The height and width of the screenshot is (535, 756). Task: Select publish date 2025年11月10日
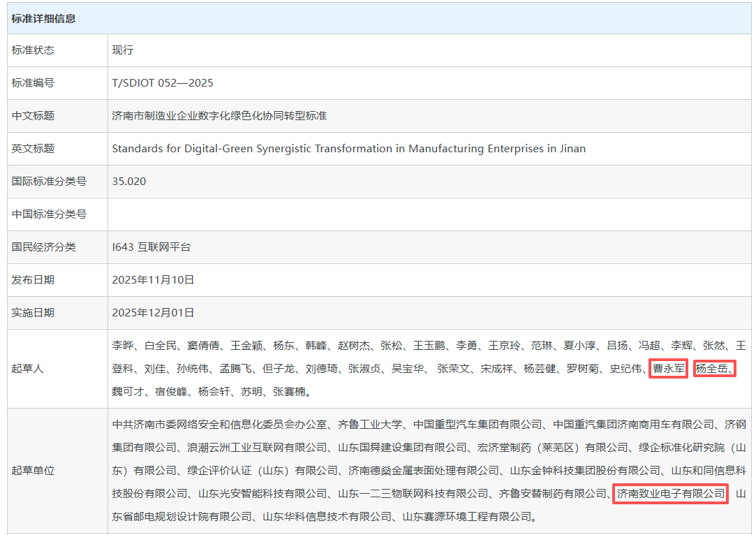coord(153,280)
